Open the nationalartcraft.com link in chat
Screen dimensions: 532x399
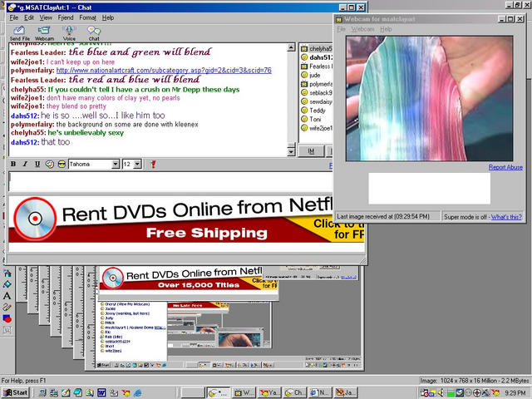point(164,71)
